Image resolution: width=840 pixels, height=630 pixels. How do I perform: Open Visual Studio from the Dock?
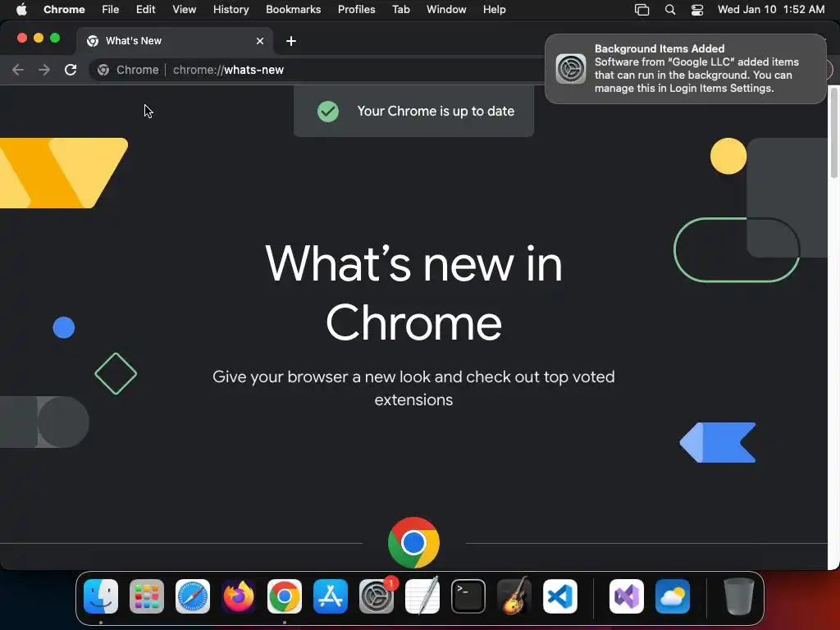click(627, 596)
